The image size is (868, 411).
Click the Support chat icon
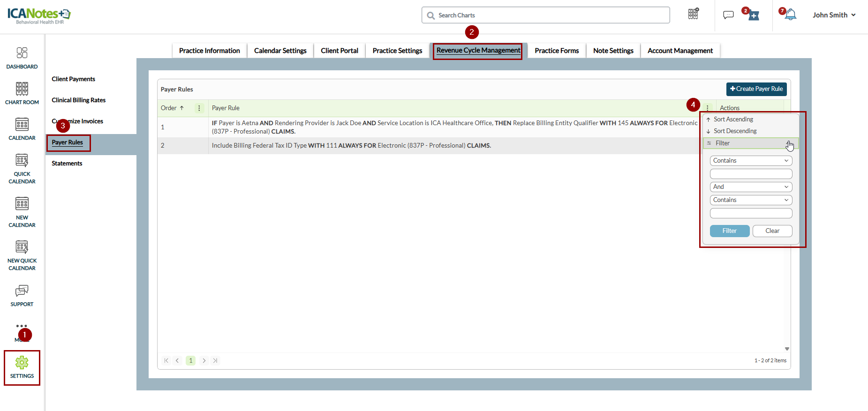pyautogui.click(x=22, y=291)
